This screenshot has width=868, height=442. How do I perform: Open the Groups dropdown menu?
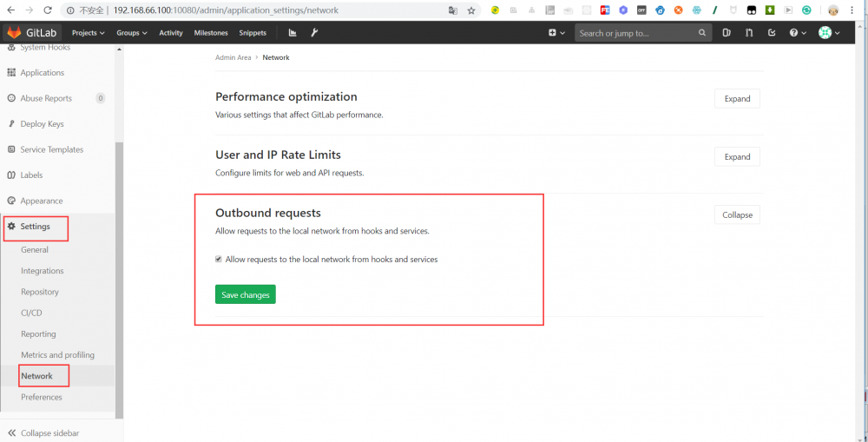pos(132,33)
